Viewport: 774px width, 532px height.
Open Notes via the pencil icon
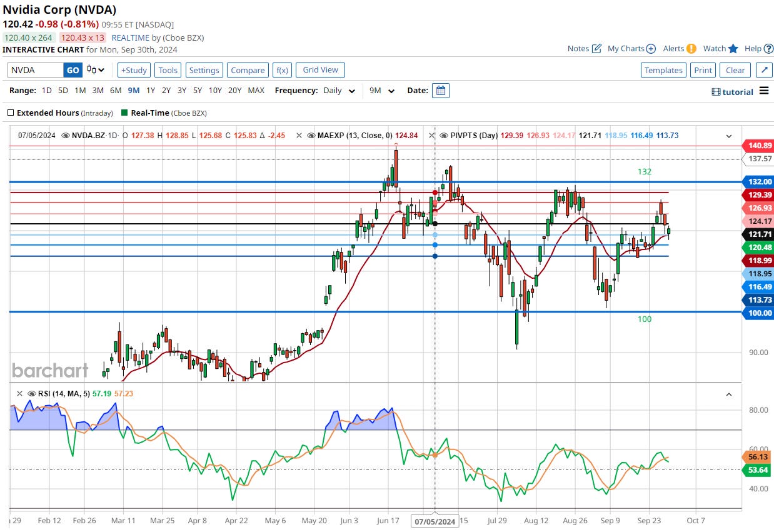pyautogui.click(x=596, y=48)
